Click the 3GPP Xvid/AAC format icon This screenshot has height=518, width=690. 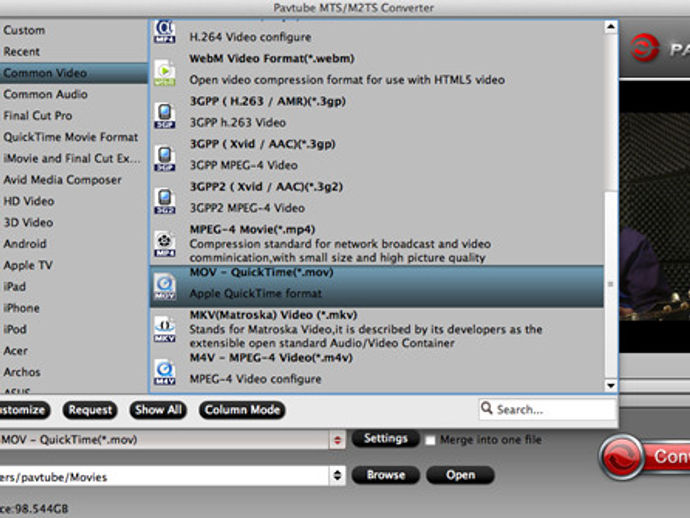pyautogui.click(x=165, y=158)
